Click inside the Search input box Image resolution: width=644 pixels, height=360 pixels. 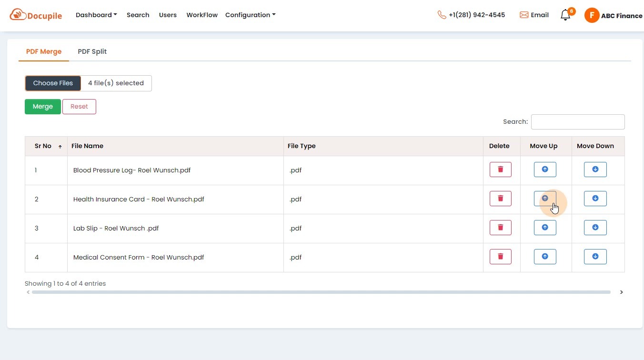coord(577,121)
